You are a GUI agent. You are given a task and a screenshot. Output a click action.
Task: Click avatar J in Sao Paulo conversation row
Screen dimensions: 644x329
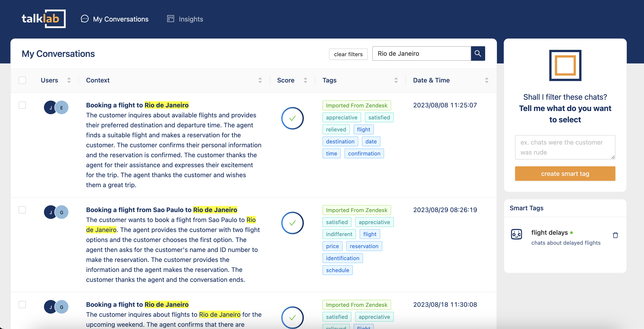click(50, 212)
